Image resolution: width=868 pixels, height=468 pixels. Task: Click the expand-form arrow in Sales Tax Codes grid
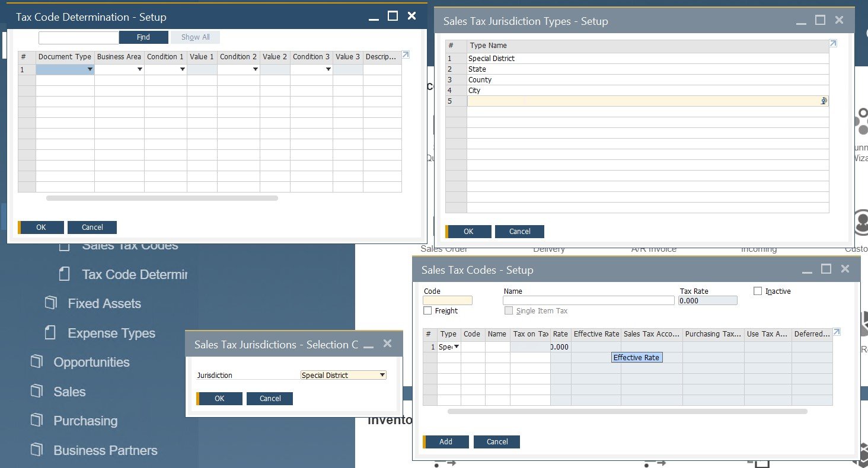(837, 332)
